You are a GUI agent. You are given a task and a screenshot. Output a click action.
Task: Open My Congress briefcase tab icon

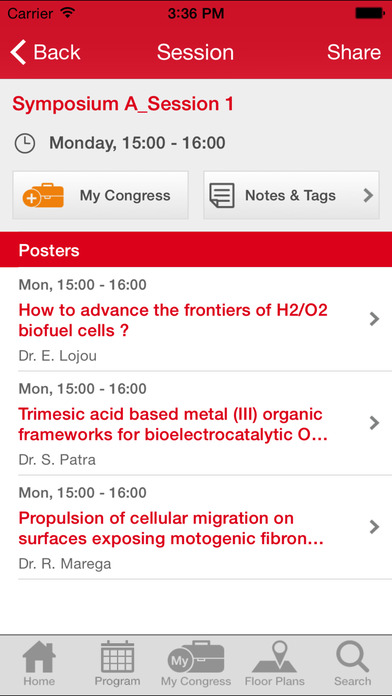point(196,657)
